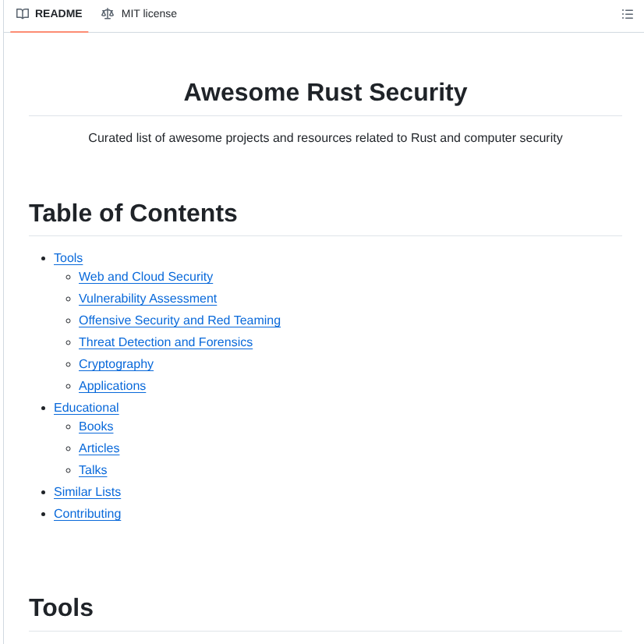
Task: Select the Educational link
Action: [86, 408]
